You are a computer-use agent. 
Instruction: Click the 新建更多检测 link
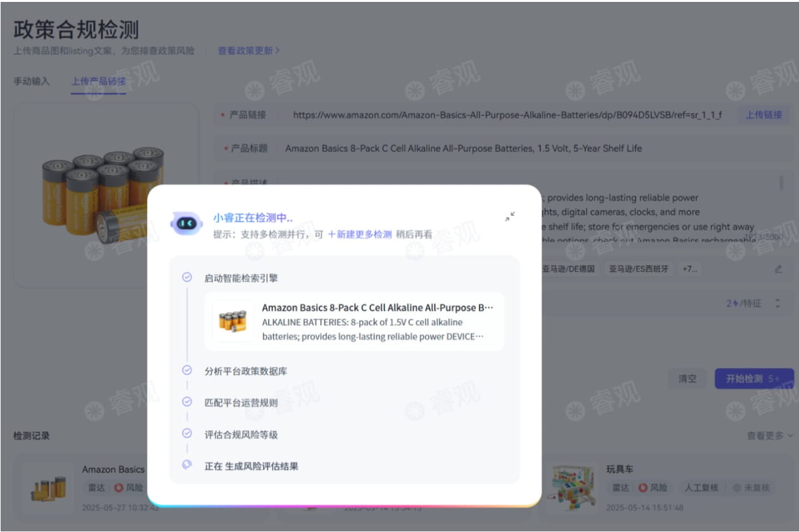pyautogui.click(x=359, y=234)
